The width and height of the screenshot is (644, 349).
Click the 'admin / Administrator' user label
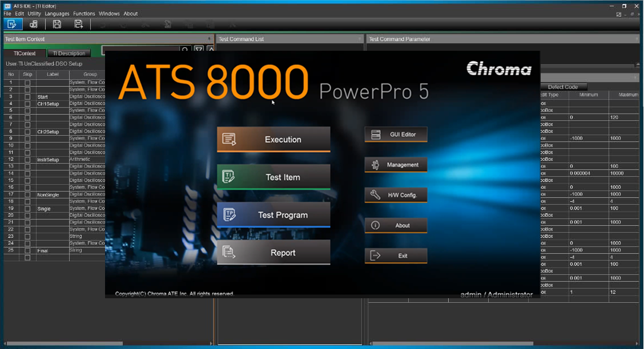(x=496, y=294)
